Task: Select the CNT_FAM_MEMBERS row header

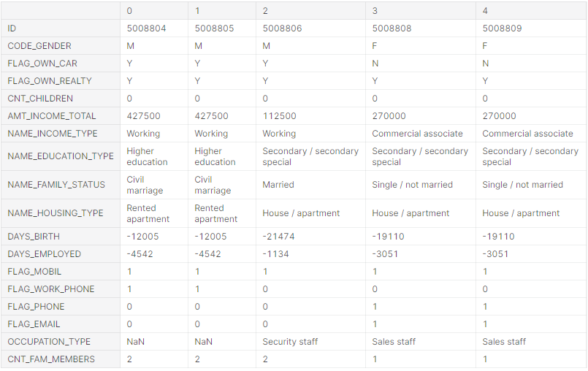Action: tap(51, 359)
